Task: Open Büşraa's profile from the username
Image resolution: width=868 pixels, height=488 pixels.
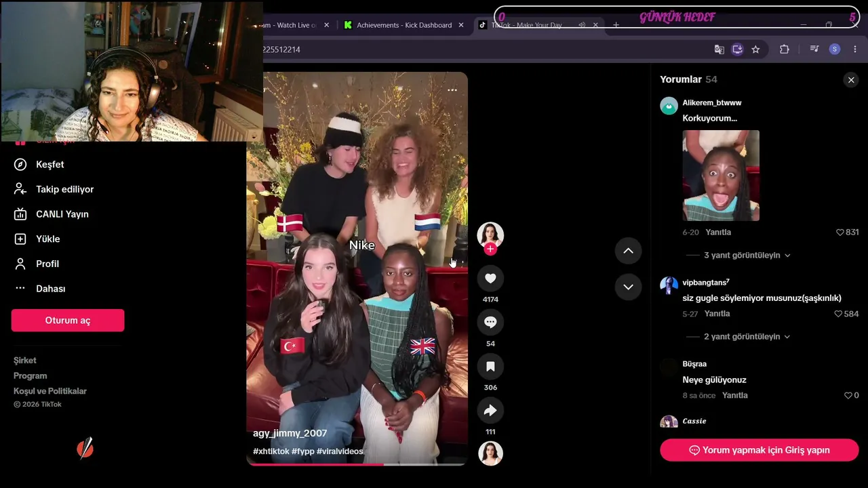Action: (x=694, y=364)
